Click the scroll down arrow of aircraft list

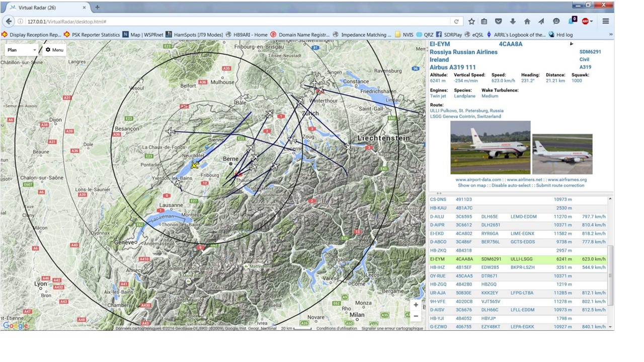click(x=611, y=327)
